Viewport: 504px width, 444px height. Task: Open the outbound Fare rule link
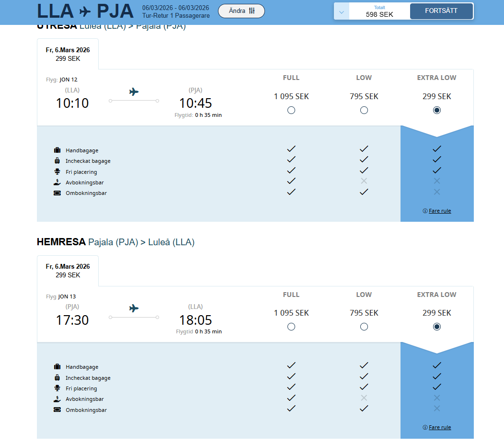coord(439,211)
